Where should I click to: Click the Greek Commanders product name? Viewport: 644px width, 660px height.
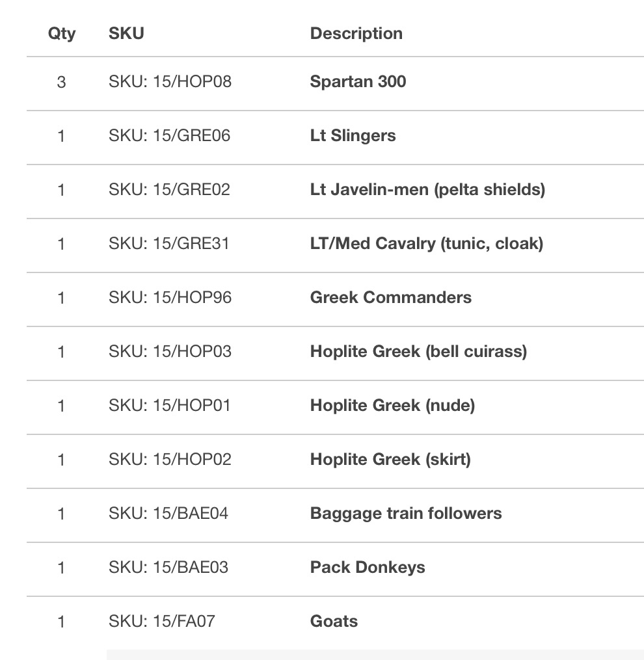coord(390,298)
